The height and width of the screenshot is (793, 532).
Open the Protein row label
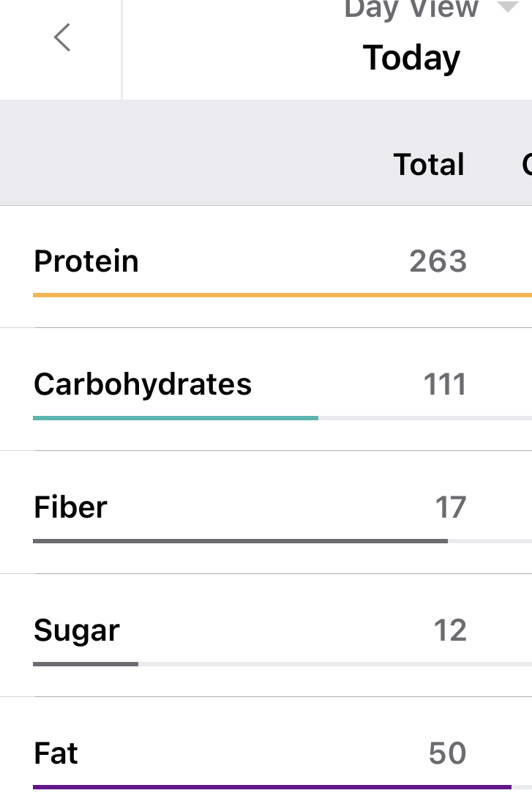86,261
